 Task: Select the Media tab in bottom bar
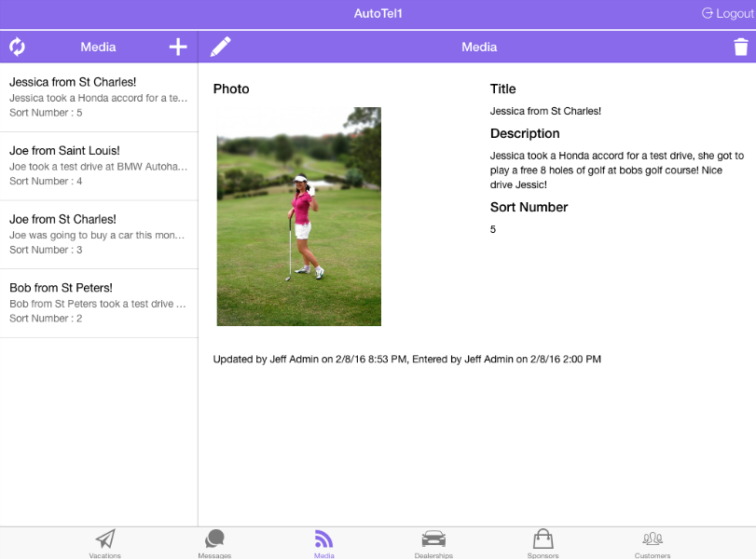coord(324,543)
